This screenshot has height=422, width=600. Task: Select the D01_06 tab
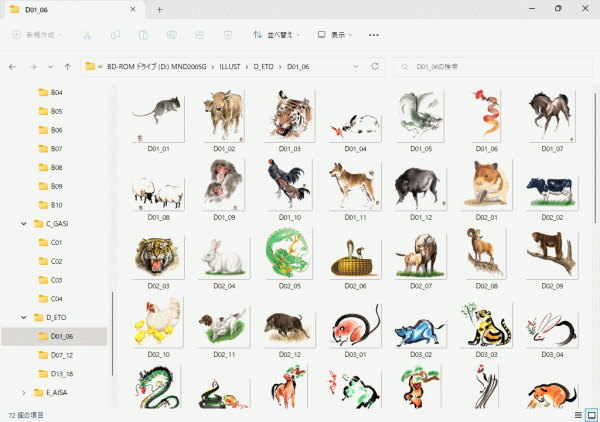73,10
